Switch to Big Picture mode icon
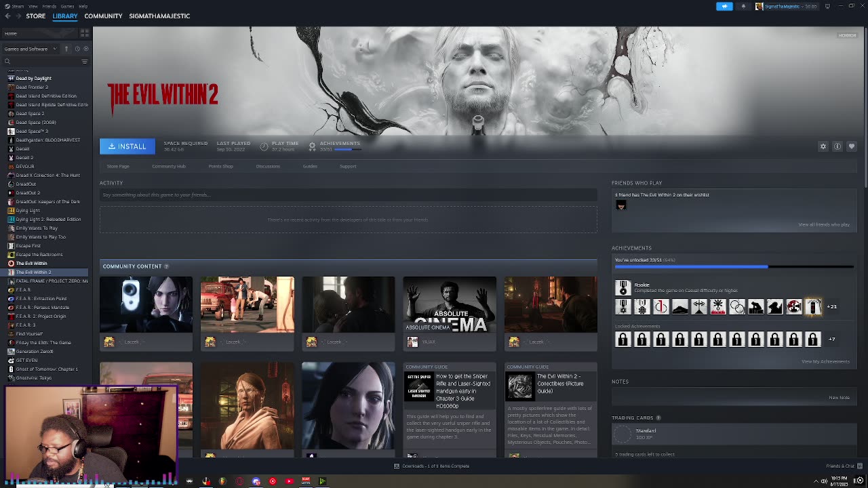 827,6
